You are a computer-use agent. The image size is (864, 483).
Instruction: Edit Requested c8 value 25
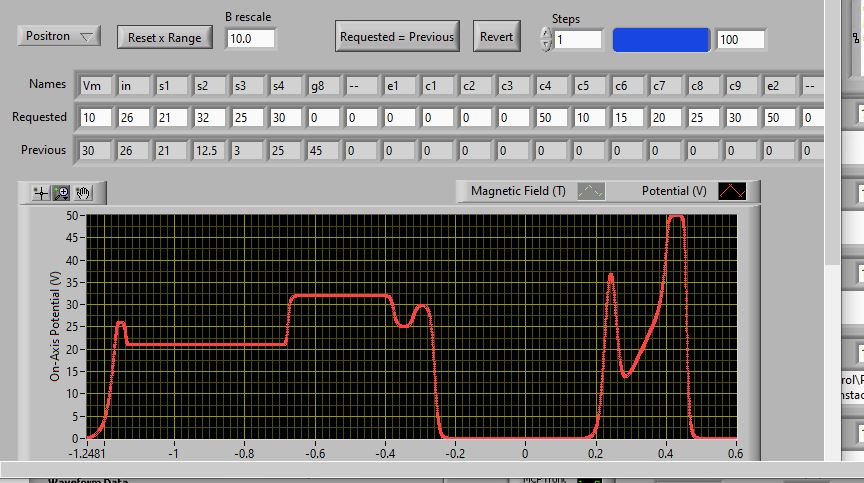coord(704,117)
